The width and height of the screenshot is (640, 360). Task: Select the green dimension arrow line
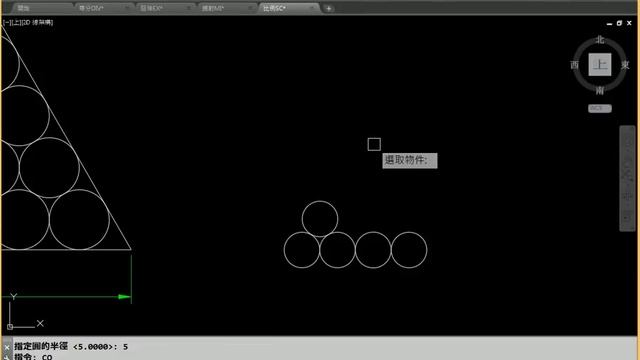coord(65,297)
